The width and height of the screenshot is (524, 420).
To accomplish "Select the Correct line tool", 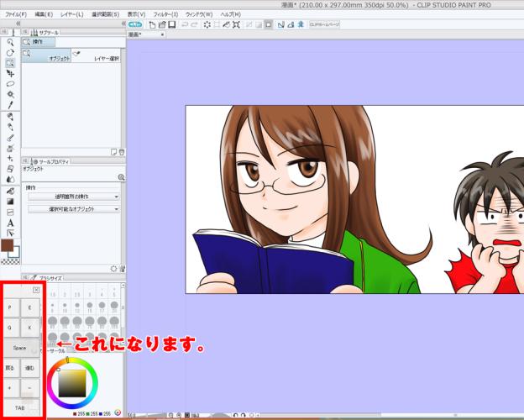I will click(x=10, y=233).
